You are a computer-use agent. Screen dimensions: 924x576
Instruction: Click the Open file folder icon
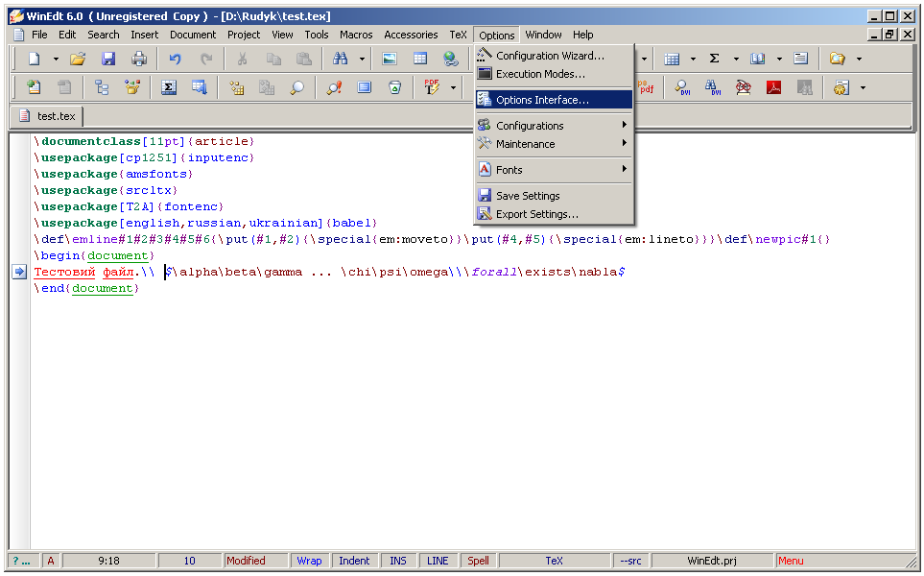78,59
